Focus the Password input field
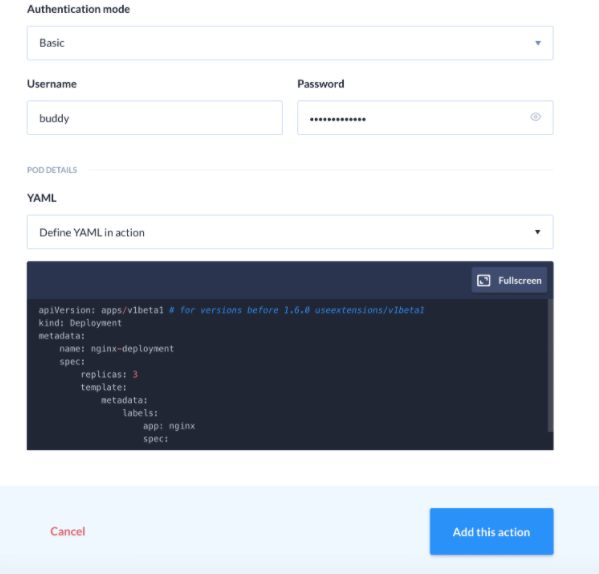 (x=425, y=118)
